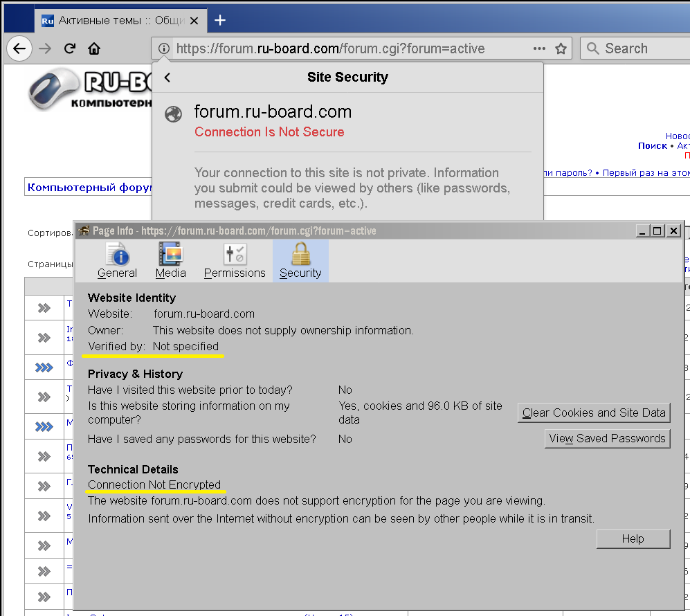
Task: Open the page actions three-dot menu
Action: [x=539, y=48]
